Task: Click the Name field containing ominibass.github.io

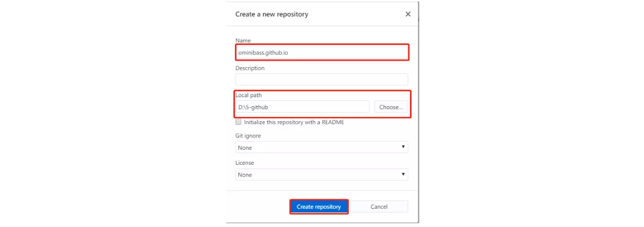Action: point(321,53)
